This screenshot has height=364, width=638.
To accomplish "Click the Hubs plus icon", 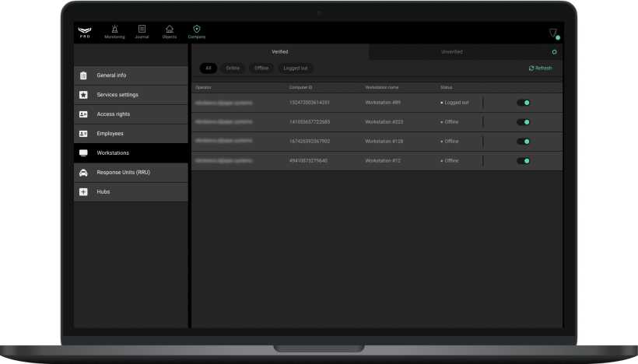I will [x=83, y=192].
